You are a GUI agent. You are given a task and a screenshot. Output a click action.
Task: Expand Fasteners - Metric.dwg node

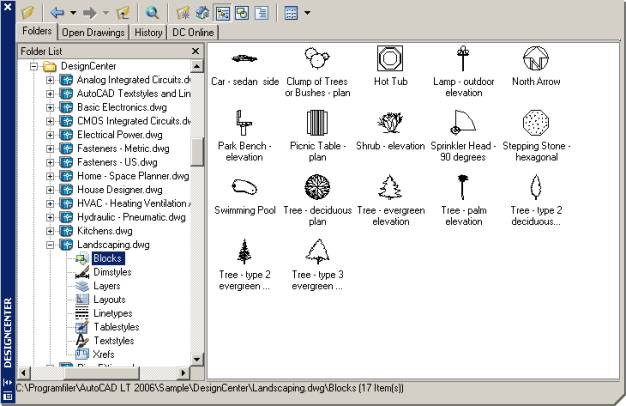50,149
